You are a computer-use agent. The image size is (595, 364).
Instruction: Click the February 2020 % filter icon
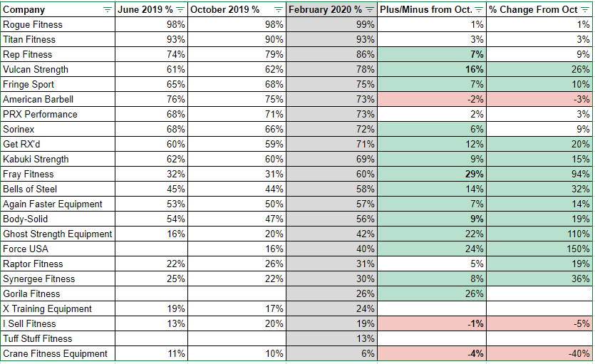pos(370,9)
